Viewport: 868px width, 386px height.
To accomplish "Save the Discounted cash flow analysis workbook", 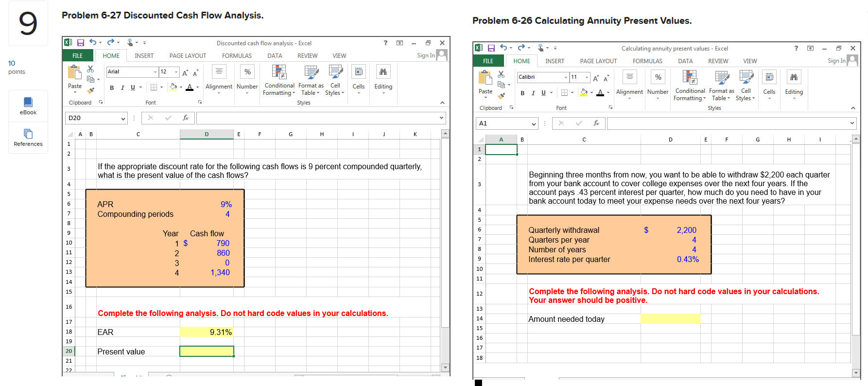I will click(81, 43).
